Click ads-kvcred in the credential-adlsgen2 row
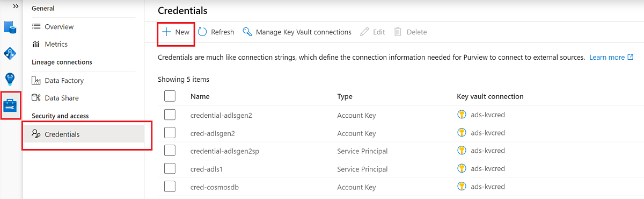 click(x=487, y=115)
